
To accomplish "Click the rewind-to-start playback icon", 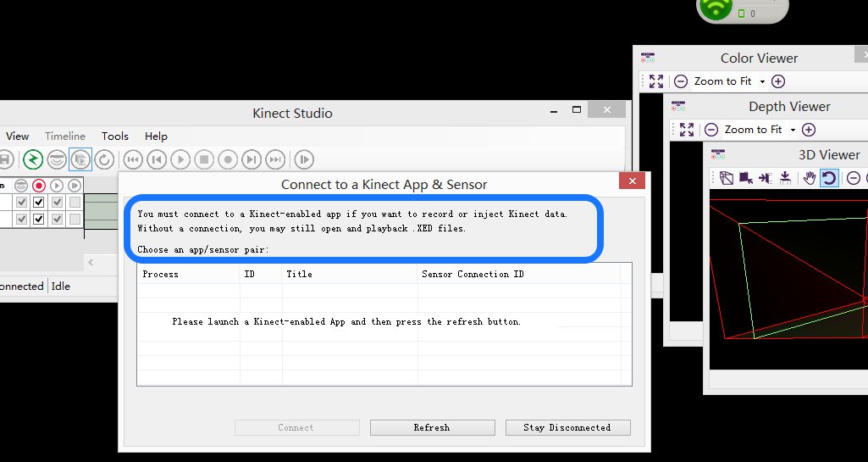I will [x=133, y=159].
